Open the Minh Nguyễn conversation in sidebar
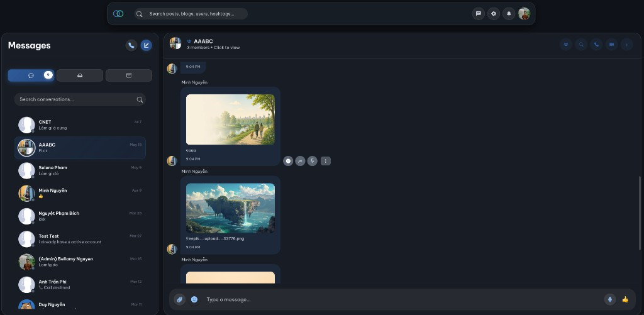The height and width of the screenshot is (315, 644). tap(80, 194)
